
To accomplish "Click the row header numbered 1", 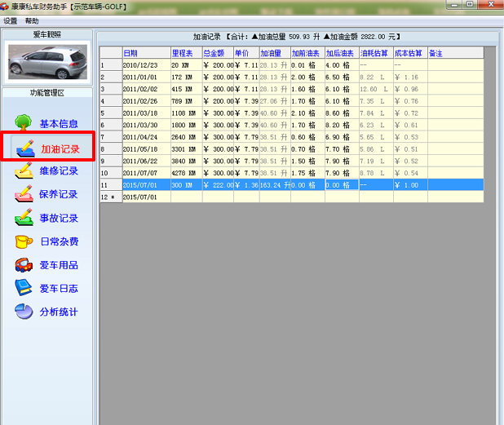I will (x=111, y=65).
